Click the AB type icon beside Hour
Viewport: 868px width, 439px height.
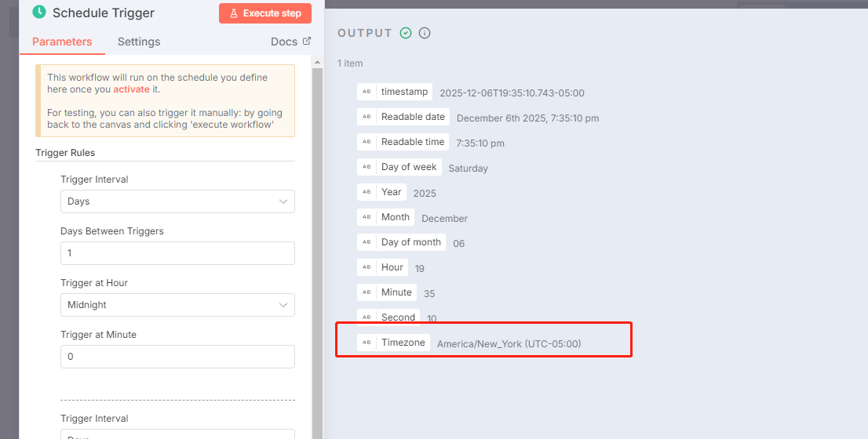(367, 267)
